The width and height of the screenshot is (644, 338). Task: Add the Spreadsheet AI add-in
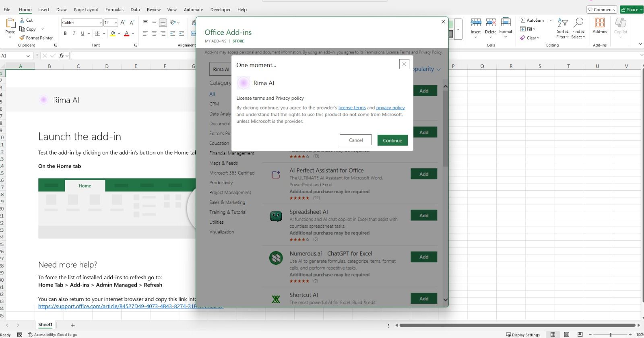tap(424, 215)
